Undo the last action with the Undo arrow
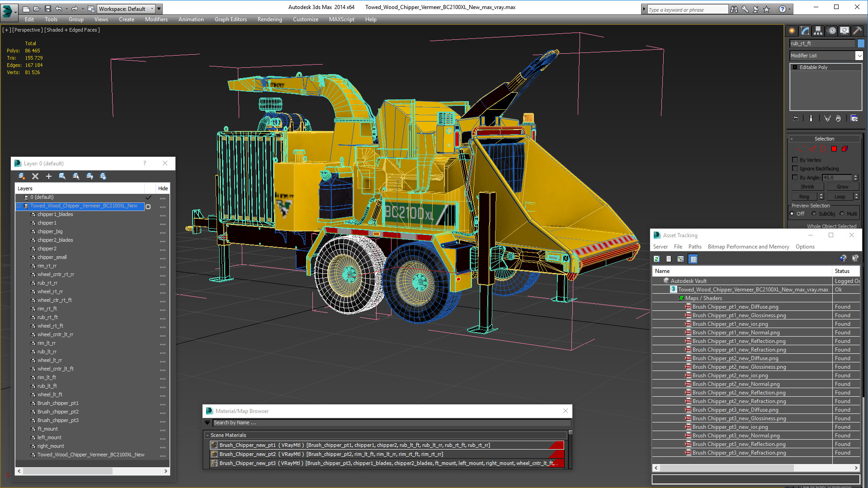 point(58,9)
